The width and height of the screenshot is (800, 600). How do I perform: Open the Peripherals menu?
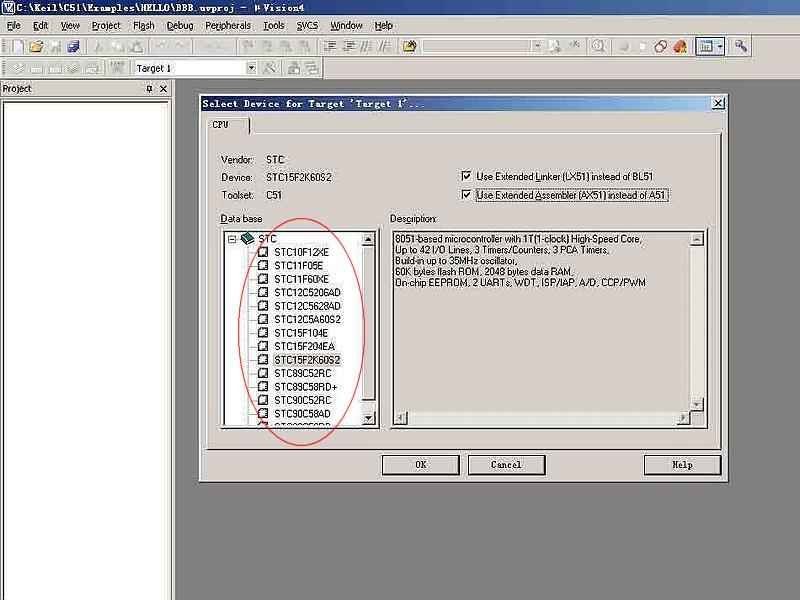tap(228, 26)
